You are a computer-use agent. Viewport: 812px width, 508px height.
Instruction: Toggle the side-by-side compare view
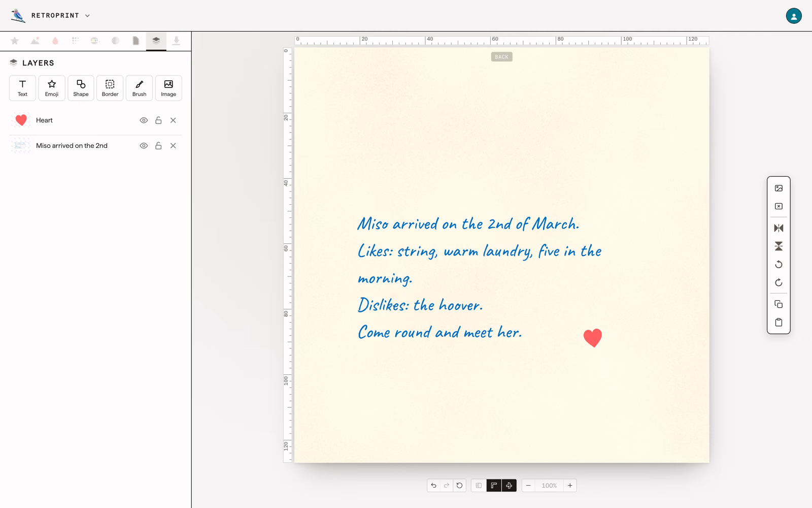(479, 486)
